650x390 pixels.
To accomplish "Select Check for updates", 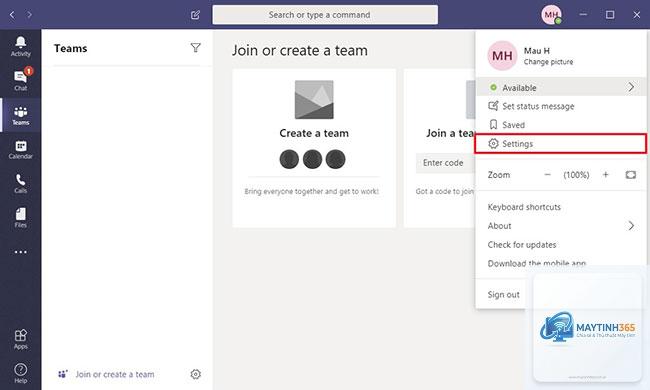I will (x=522, y=245).
